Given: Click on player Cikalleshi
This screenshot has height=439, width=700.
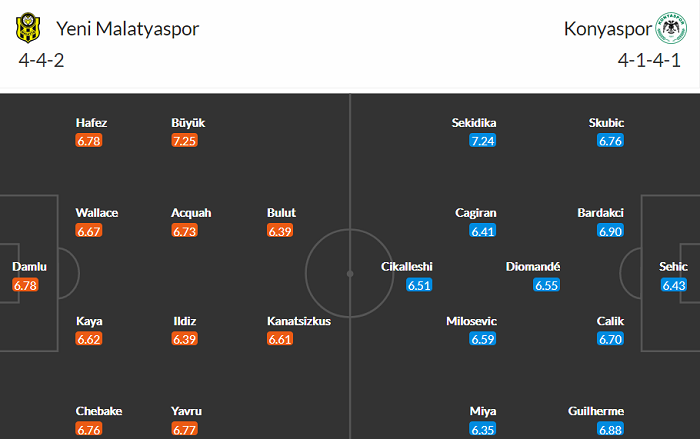Looking at the screenshot, I should pos(406,267).
